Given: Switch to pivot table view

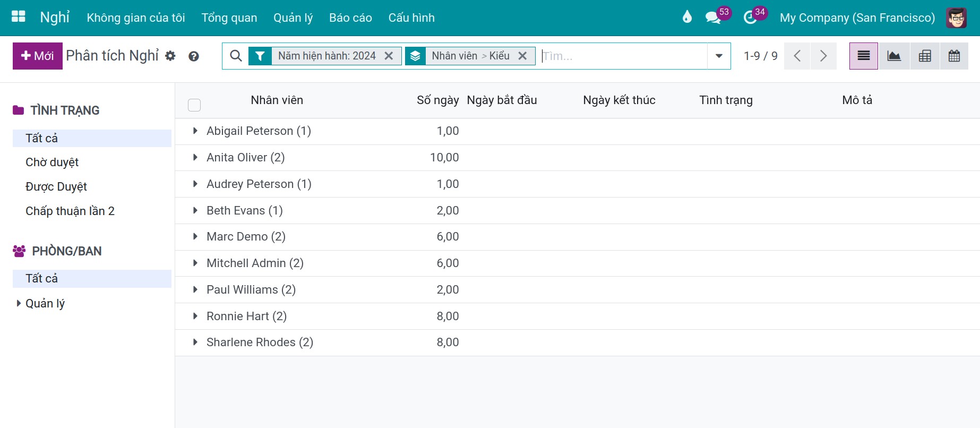Looking at the screenshot, I should tap(925, 56).
